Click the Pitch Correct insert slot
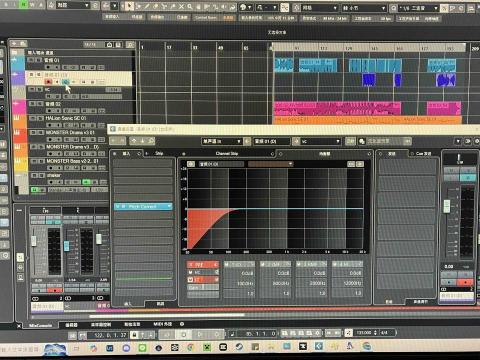 [143, 206]
